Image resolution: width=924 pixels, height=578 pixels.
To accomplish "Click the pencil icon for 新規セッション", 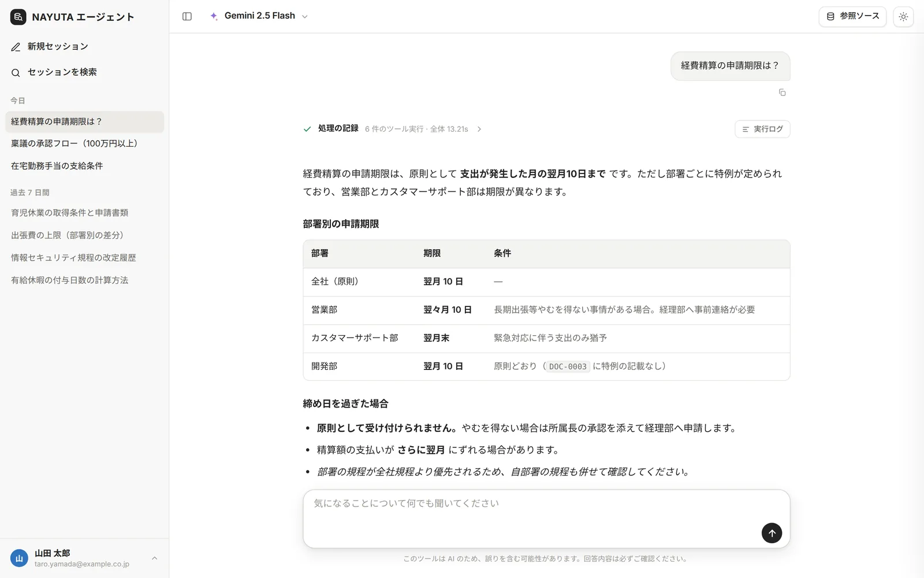I will 16,47.
